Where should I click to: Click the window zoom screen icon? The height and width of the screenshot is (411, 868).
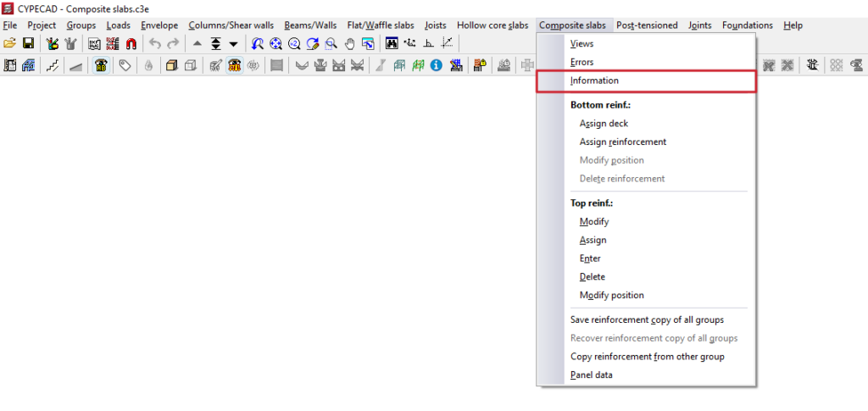368,44
